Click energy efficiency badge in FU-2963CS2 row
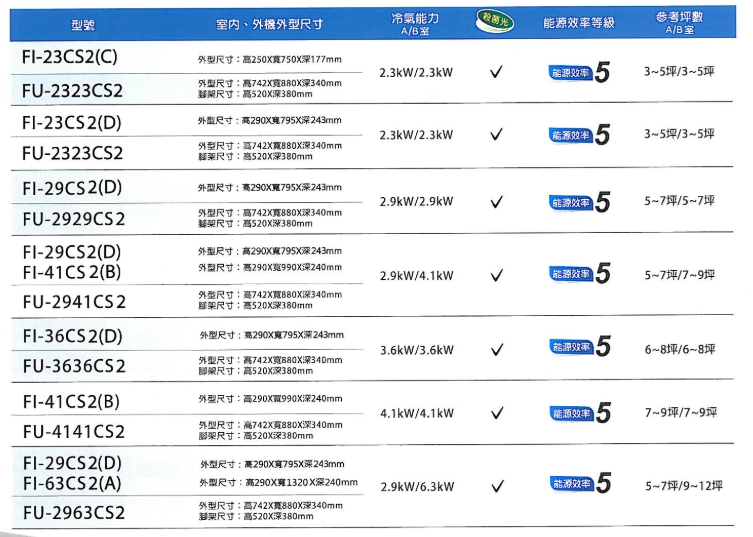Viewport: 753px width, 537px height. [x=579, y=485]
